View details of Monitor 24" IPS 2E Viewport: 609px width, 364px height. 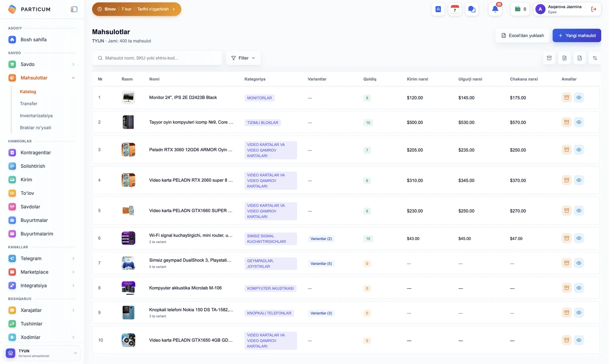tap(579, 97)
